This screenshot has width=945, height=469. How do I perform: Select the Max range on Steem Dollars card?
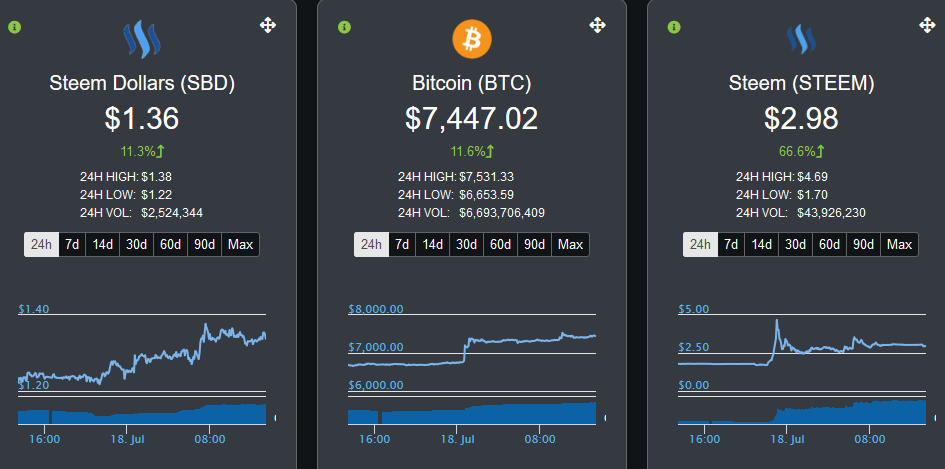240,245
